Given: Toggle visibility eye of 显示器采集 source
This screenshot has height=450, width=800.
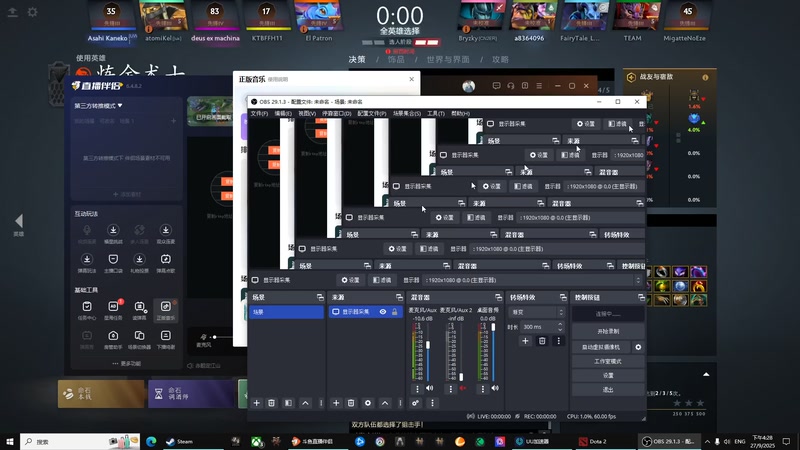Looking at the screenshot, I should [383, 312].
